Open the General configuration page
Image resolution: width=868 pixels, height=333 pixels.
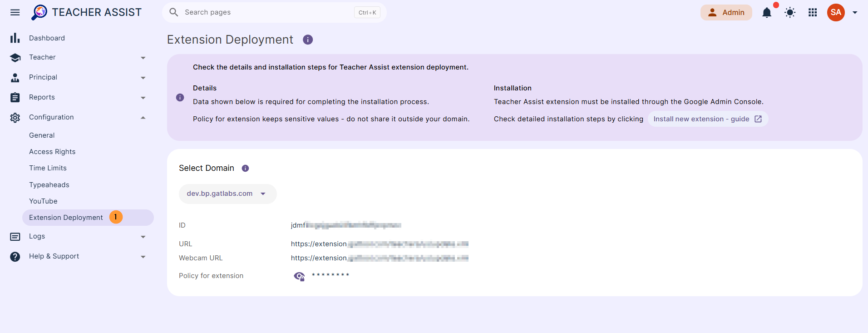tap(42, 135)
